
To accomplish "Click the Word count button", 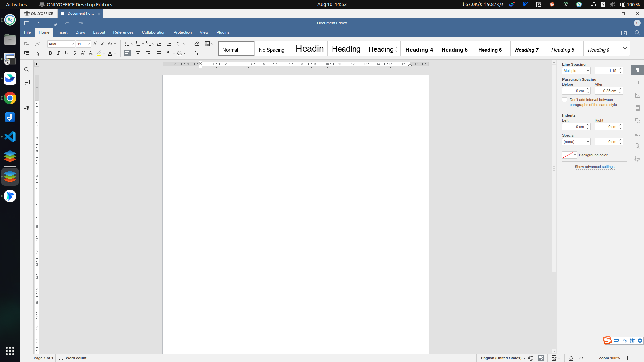I will pyautogui.click(x=73, y=358).
